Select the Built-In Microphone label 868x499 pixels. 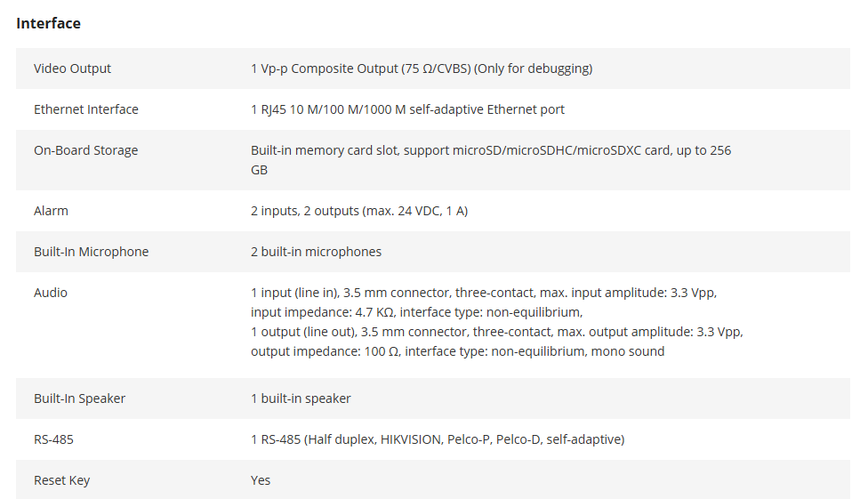click(92, 252)
